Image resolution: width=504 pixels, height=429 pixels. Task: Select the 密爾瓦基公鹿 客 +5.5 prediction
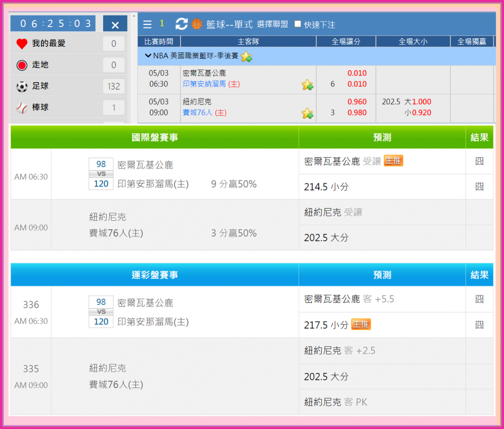349,299
